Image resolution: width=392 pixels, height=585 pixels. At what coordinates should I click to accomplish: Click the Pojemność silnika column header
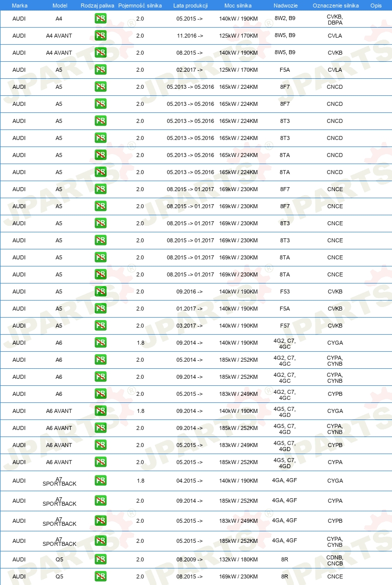[140, 6]
